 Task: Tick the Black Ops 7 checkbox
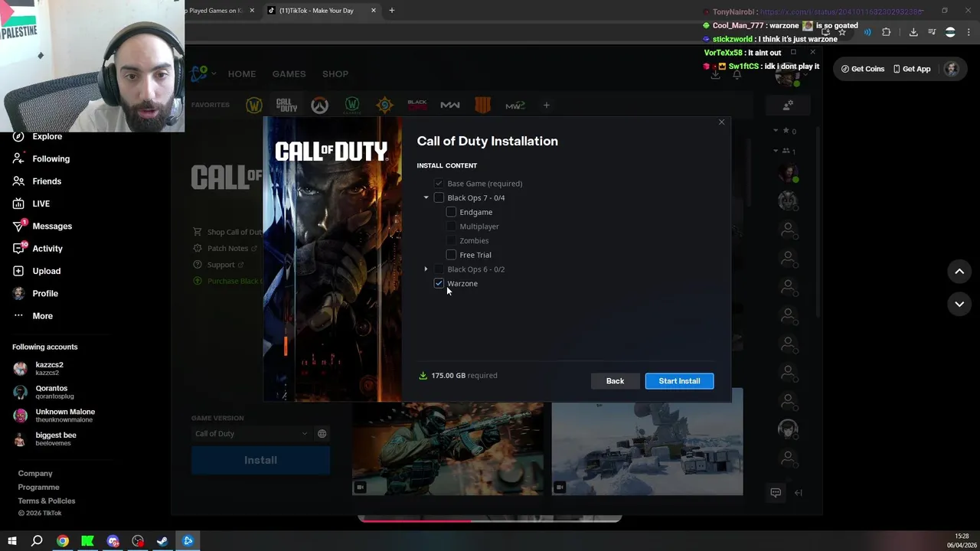click(439, 198)
